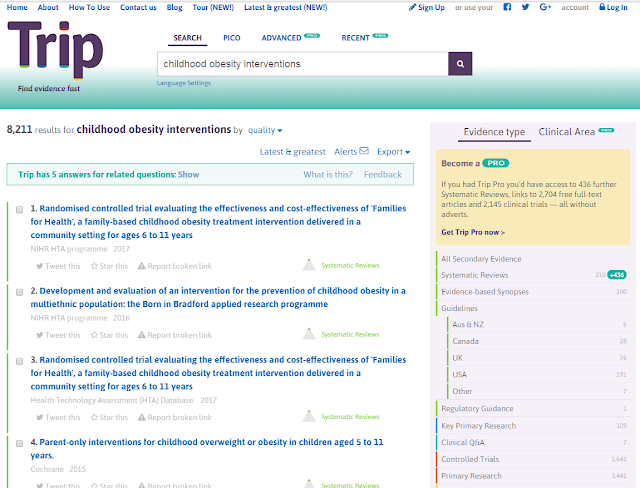Open the How To Use page
Image resolution: width=640 pixels, height=488 pixels.
[89, 7]
